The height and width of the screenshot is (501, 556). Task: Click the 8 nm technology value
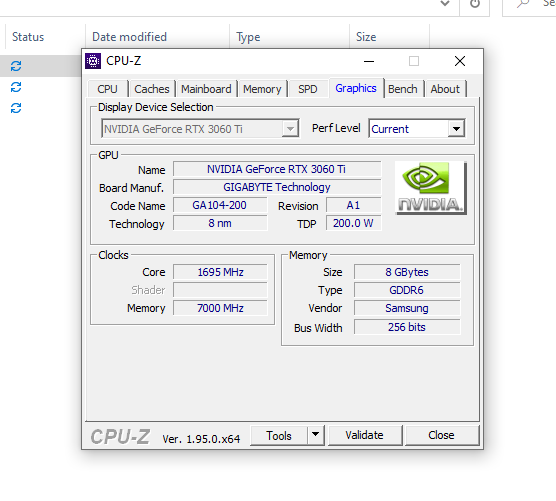point(220,223)
